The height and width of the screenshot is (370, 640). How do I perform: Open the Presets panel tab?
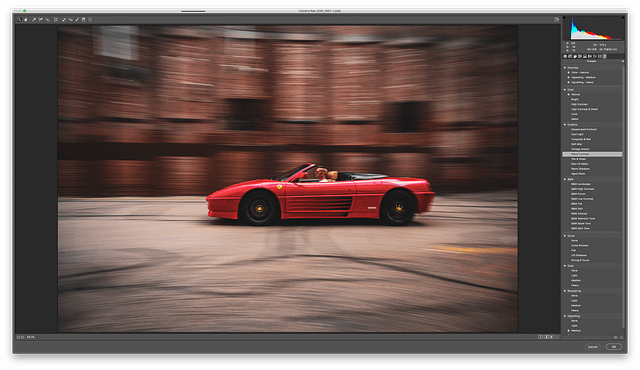(604, 56)
